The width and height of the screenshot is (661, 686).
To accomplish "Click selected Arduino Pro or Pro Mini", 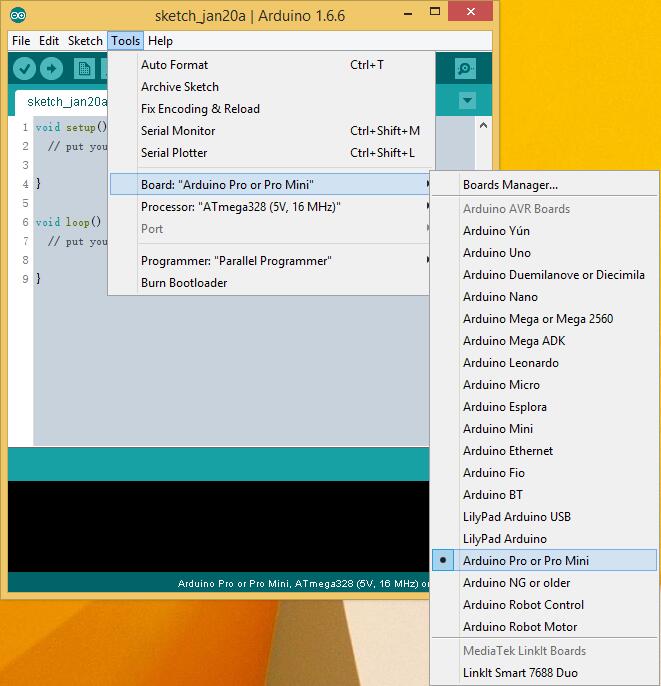I will click(x=544, y=560).
